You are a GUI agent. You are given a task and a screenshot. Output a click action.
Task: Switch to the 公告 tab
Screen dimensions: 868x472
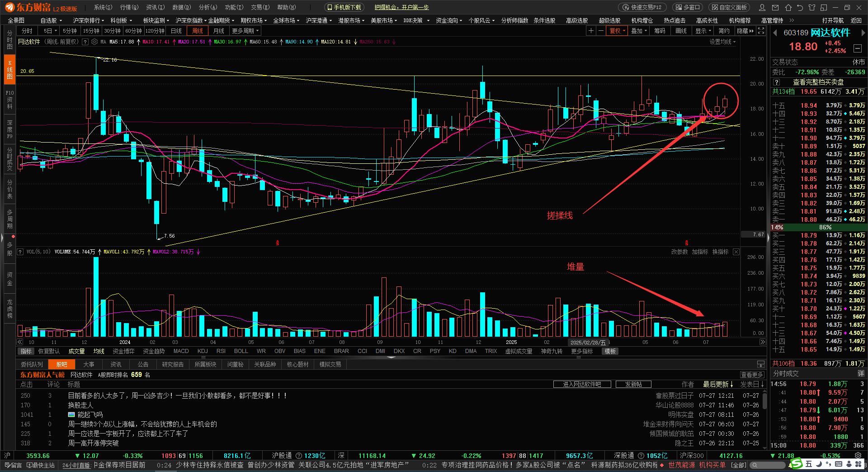click(143, 364)
